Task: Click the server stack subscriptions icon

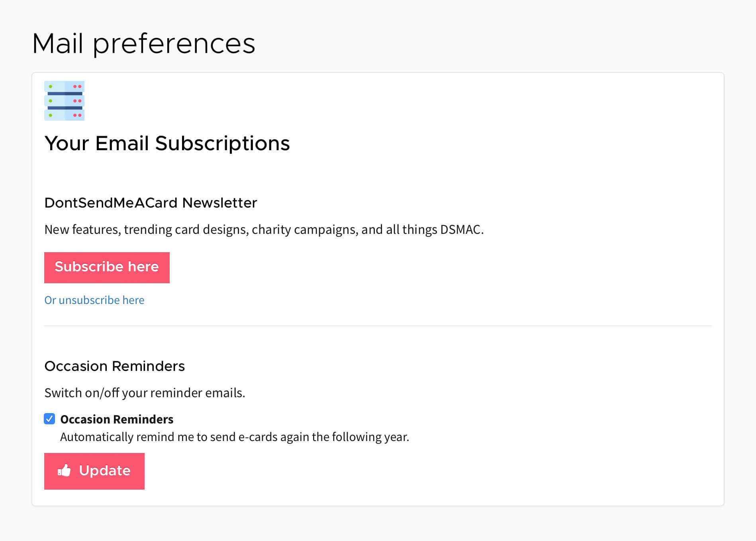Action: point(64,101)
